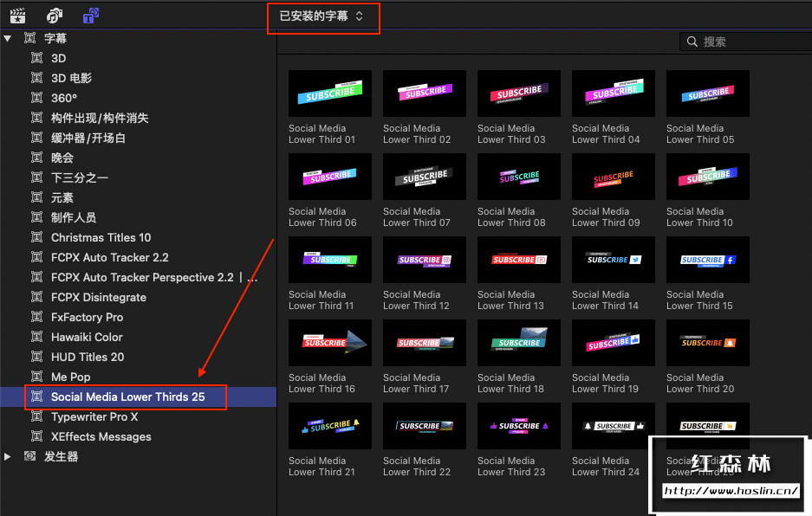This screenshot has height=516, width=812.
Task: Click the icon beside 晚会 category
Action: [36, 158]
